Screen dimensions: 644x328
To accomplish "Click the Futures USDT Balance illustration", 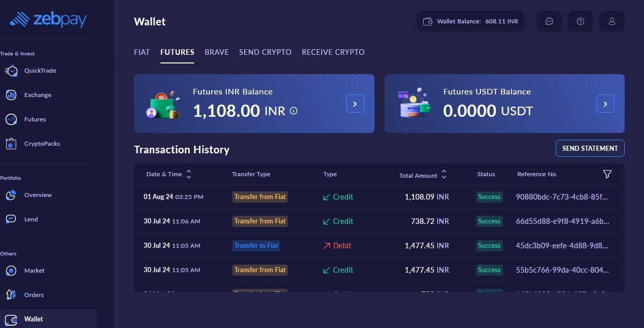I will [414, 103].
